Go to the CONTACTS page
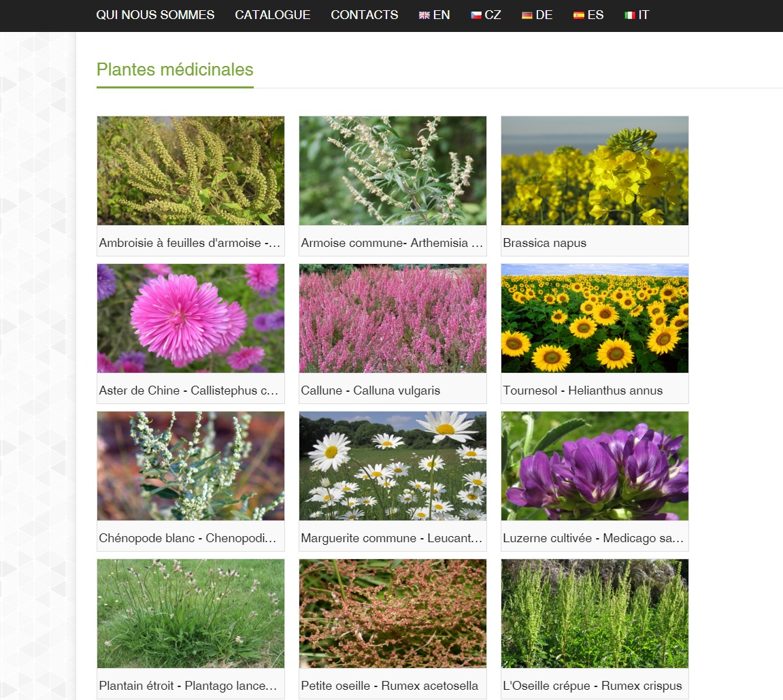 [365, 15]
